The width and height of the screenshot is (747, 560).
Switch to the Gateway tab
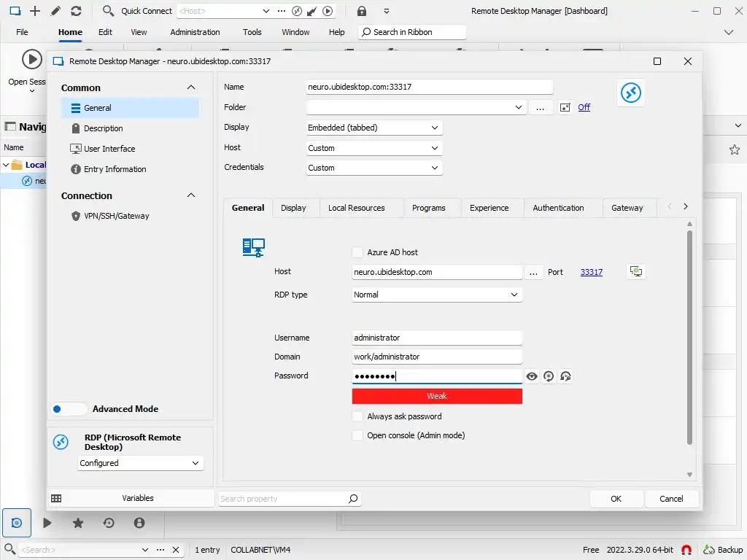(x=627, y=208)
